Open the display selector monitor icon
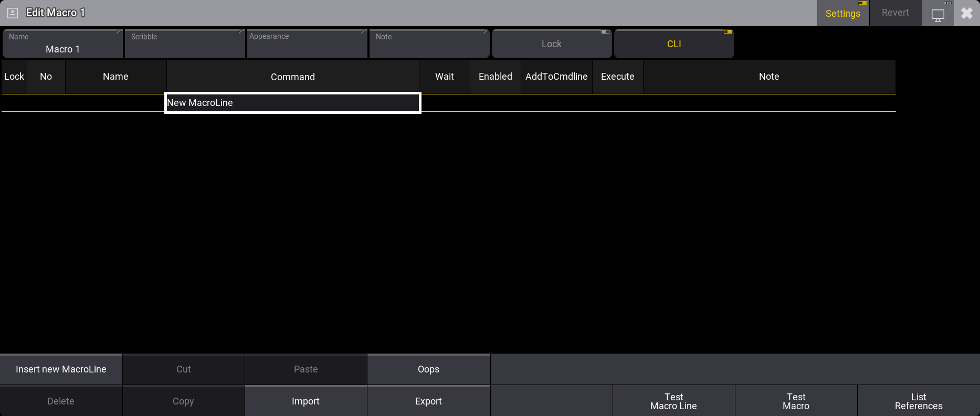 tap(937, 14)
